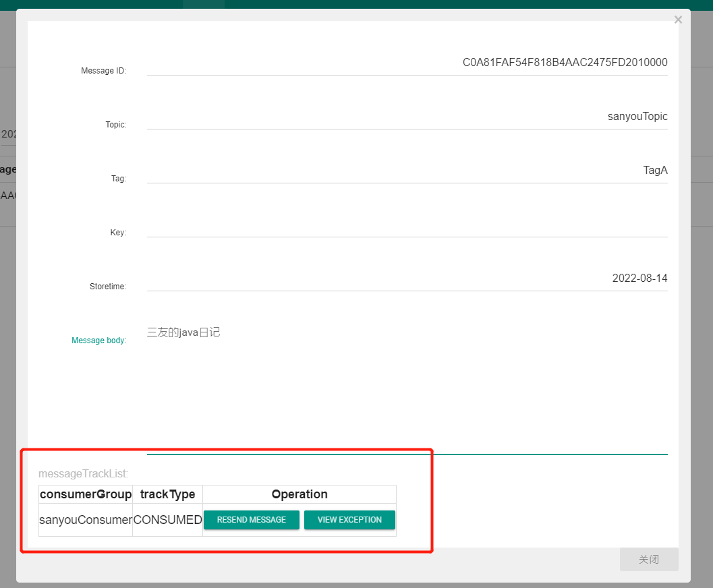Click the message body text 三友的java日记
This screenshot has width=713, height=588.
pos(183,332)
